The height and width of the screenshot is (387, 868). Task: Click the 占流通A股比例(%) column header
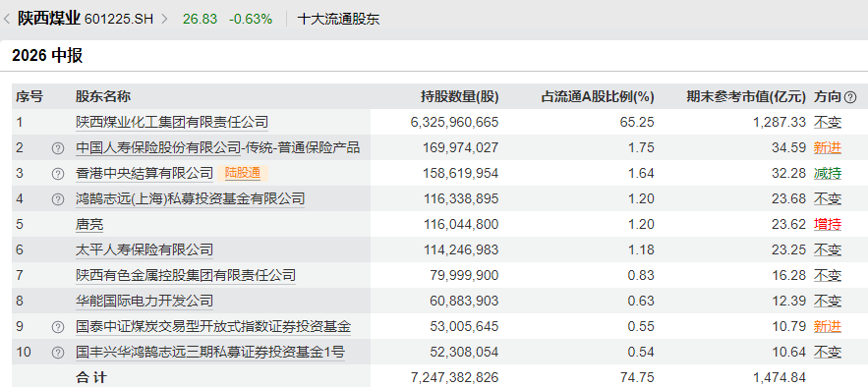coord(598,96)
